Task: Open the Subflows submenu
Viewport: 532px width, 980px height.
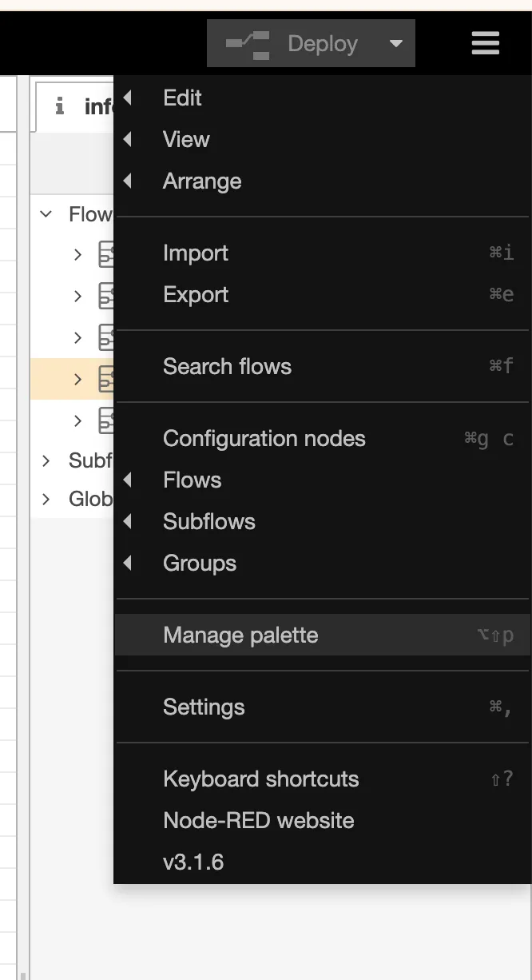Action: [322, 521]
